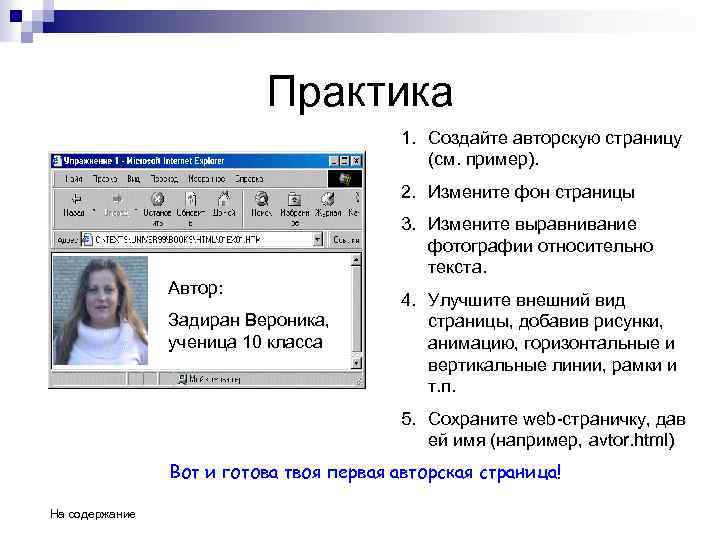Minimize the Internet Explorer window

(x=335, y=161)
